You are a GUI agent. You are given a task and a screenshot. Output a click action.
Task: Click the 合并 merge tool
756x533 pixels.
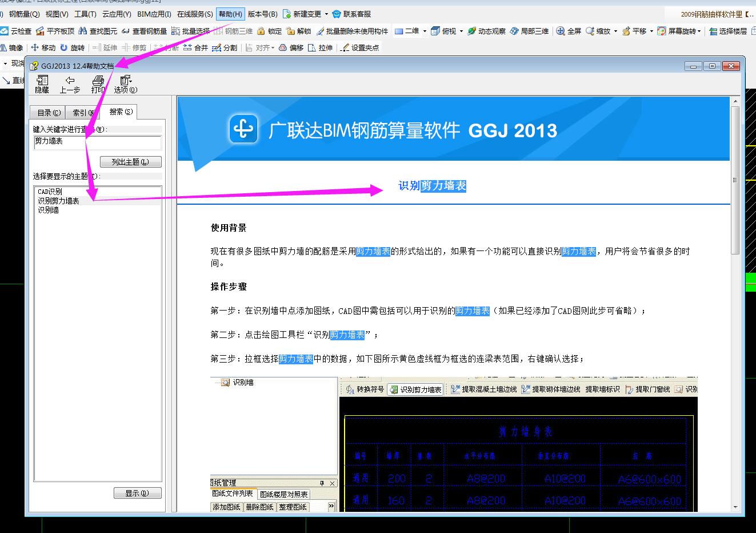click(x=195, y=48)
